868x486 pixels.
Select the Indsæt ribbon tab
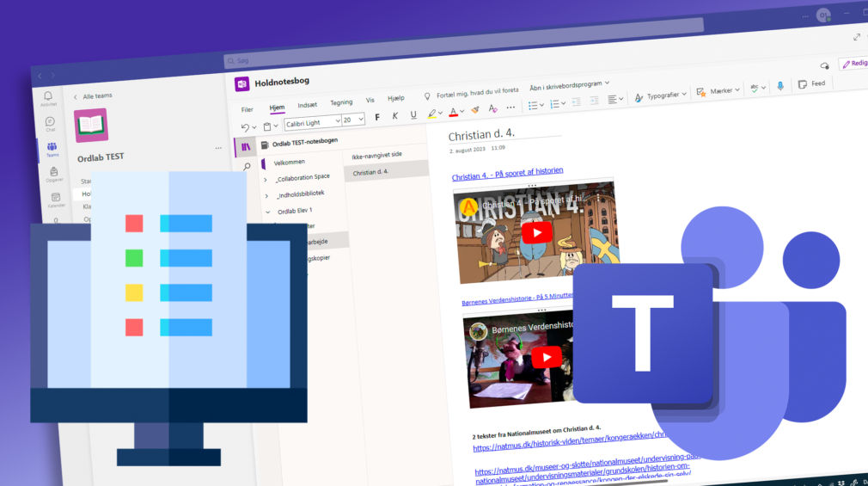307,105
